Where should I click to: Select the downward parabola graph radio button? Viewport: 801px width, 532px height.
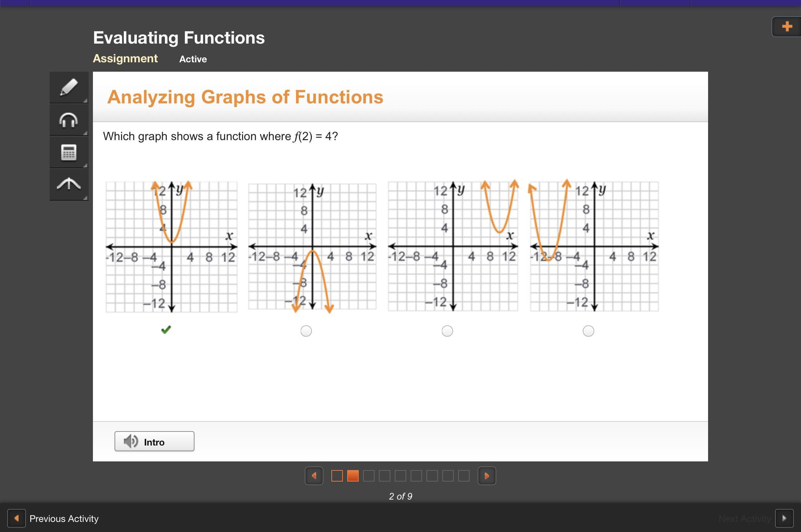point(306,331)
